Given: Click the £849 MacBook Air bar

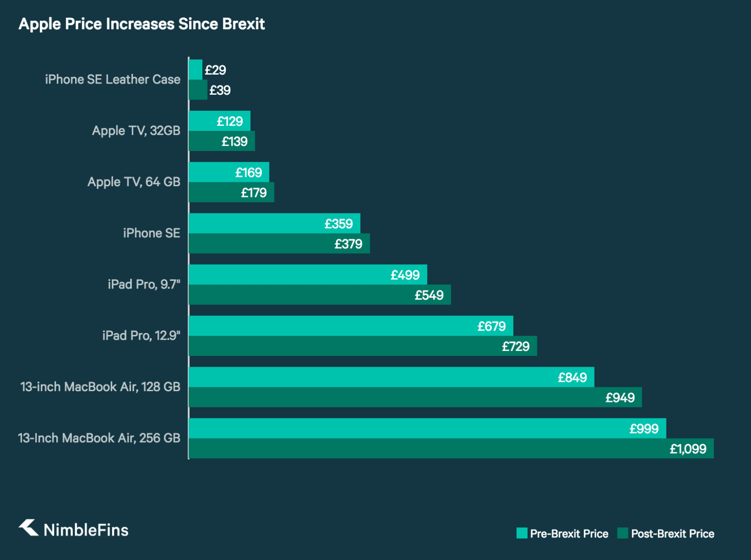Looking at the screenshot, I should pos(391,377).
